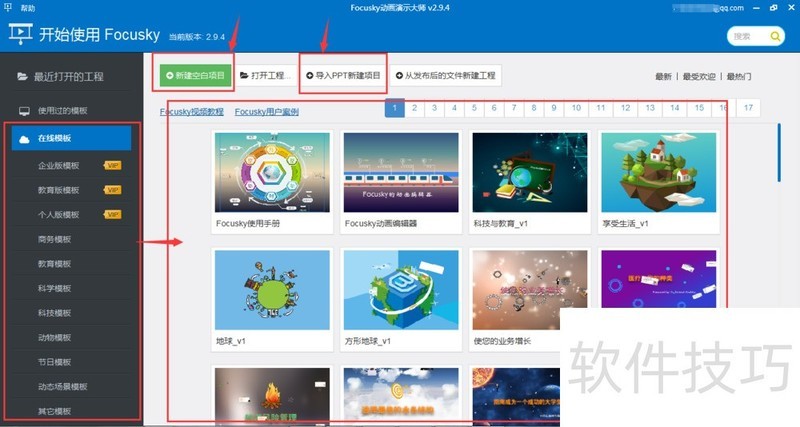Screen dimensions: 800x427
Task: Sort templates by 最受欢迎
Action: click(x=699, y=77)
